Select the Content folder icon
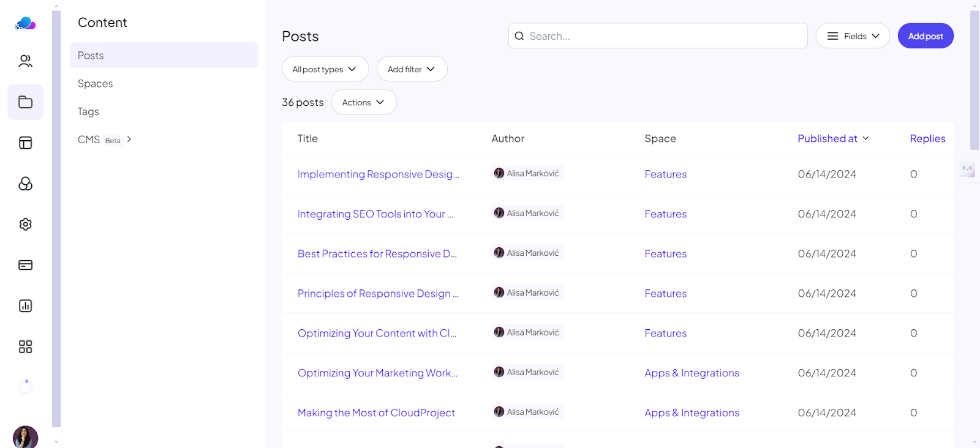Image resolution: width=980 pixels, height=448 pixels. (x=25, y=102)
